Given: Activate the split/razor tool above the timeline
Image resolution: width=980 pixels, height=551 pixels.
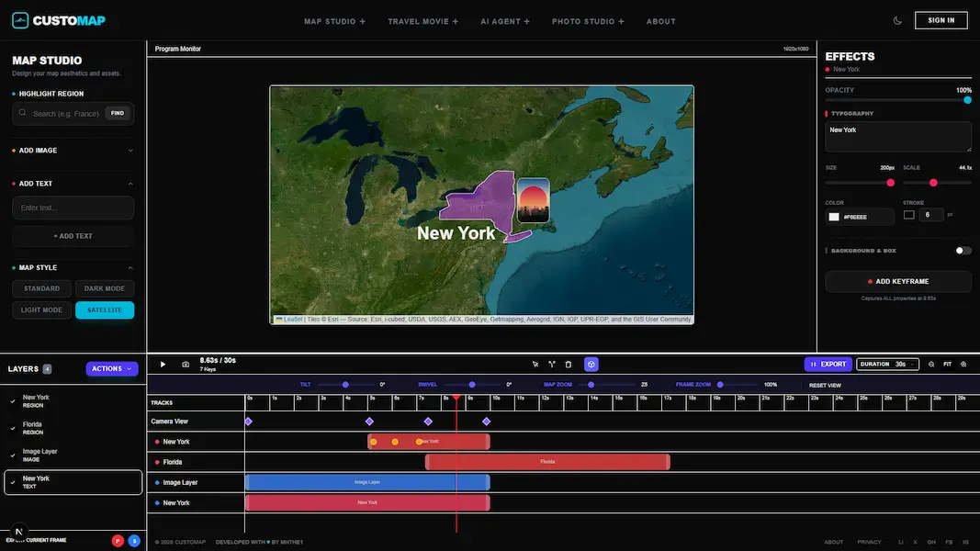Looking at the screenshot, I should tap(554, 365).
